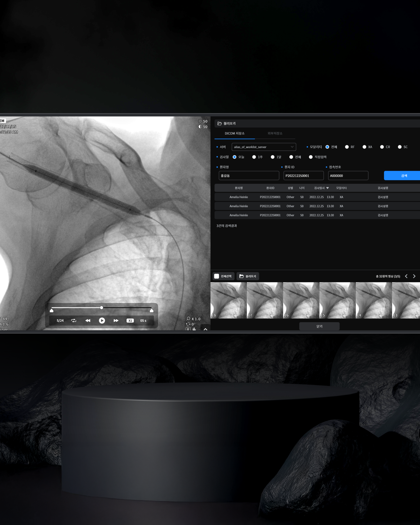Click the next page arrow for thumbnails
Screen dimensions: 420x525
(x=414, y=276)
